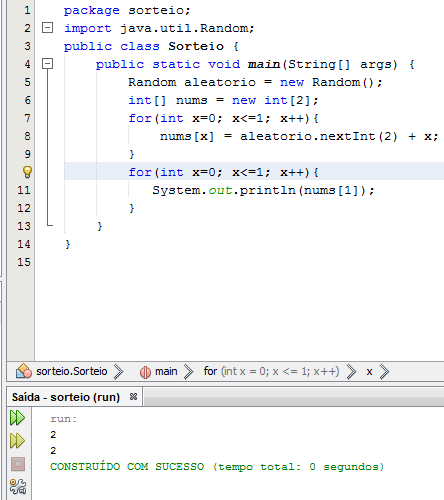Click line number 8 in the gutter
444x500 pixels.
point(27,136)
